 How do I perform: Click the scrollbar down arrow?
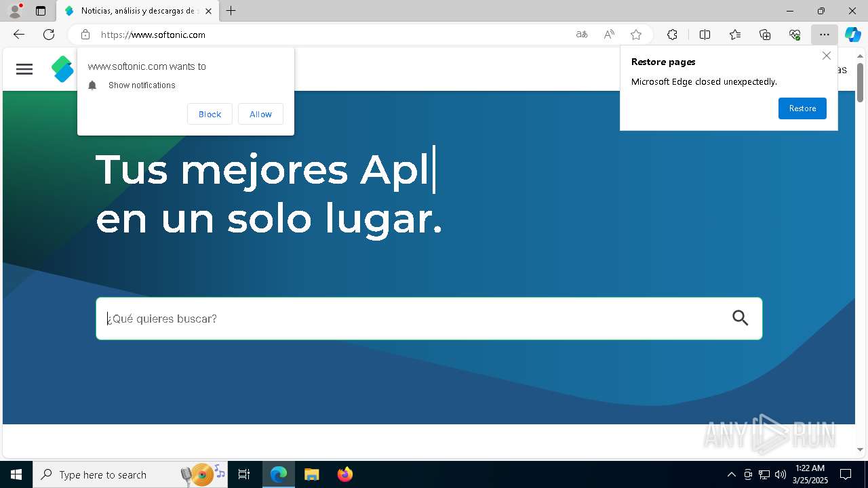pyautogui.click(x=860, y=449)
